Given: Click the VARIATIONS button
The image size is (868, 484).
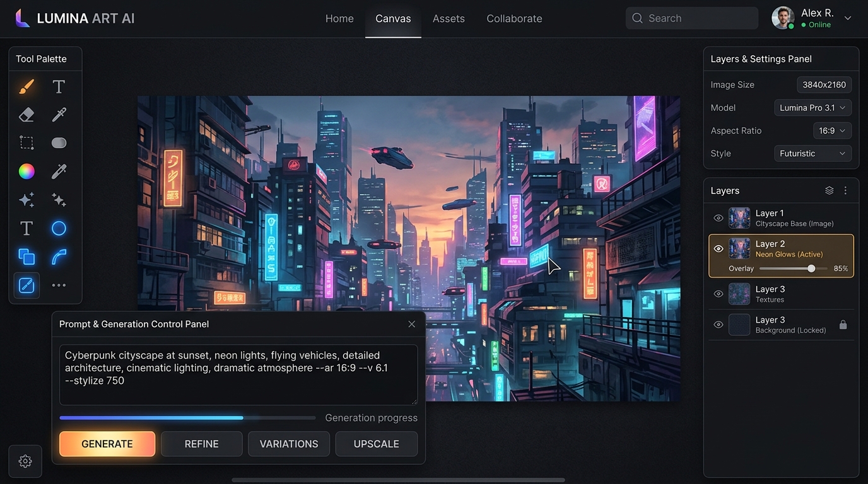Looking at the screenshot, I should tap(289, 444).
